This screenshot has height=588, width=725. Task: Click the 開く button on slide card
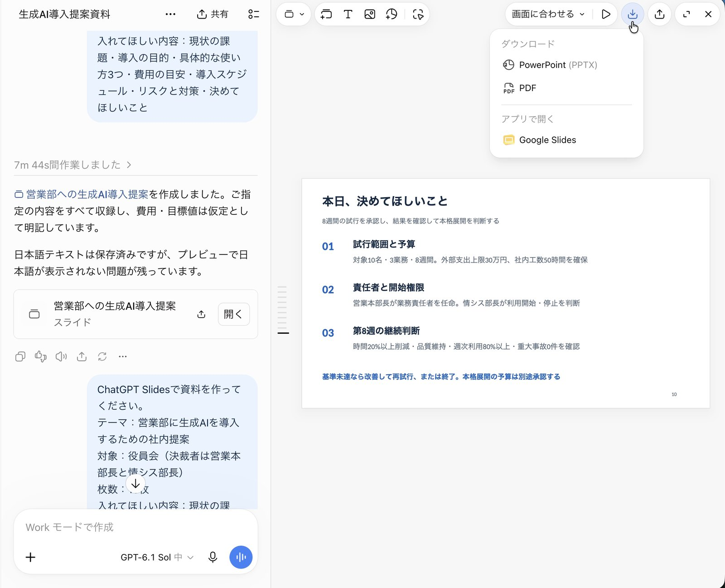pos(233,314)
